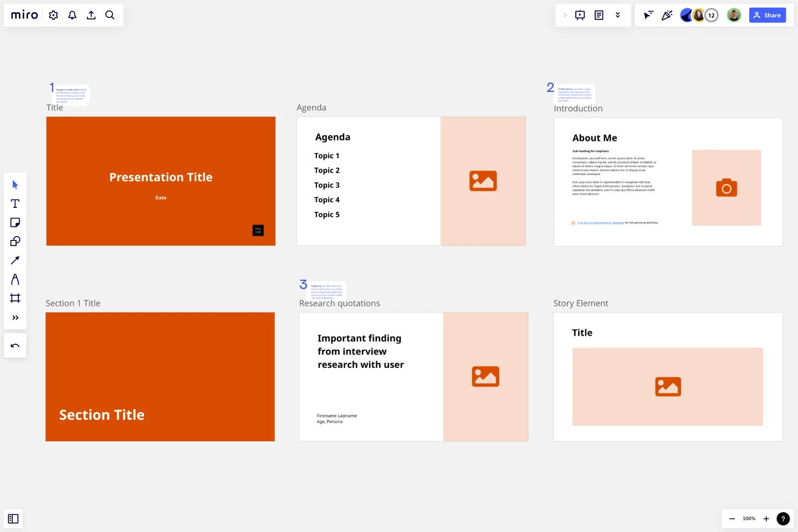798x532 pixels.
Task: Open the notes panel icon
Action: tap(599, 15)
